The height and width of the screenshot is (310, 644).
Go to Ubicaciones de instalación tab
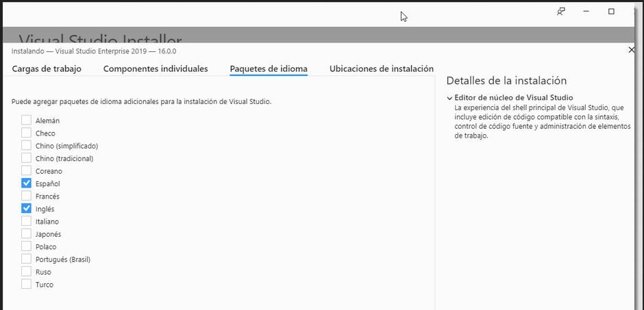click(382, 68)
